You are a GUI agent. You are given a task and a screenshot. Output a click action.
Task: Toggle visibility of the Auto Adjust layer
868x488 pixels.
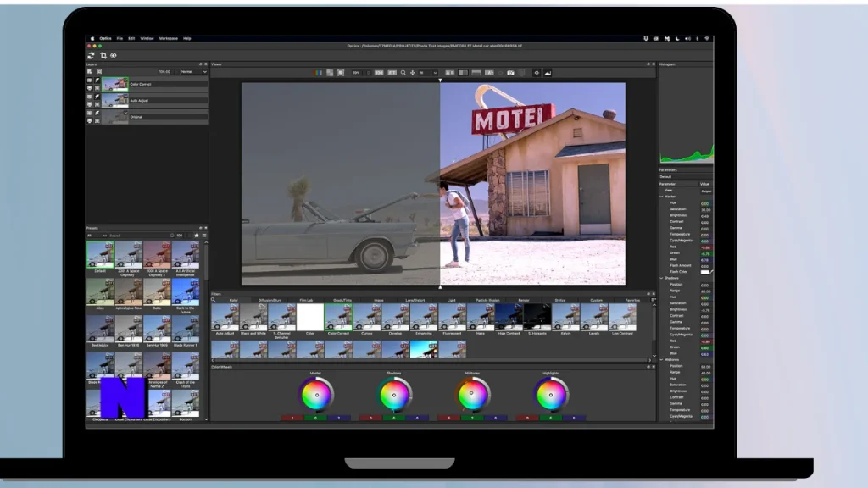[90, 97]
